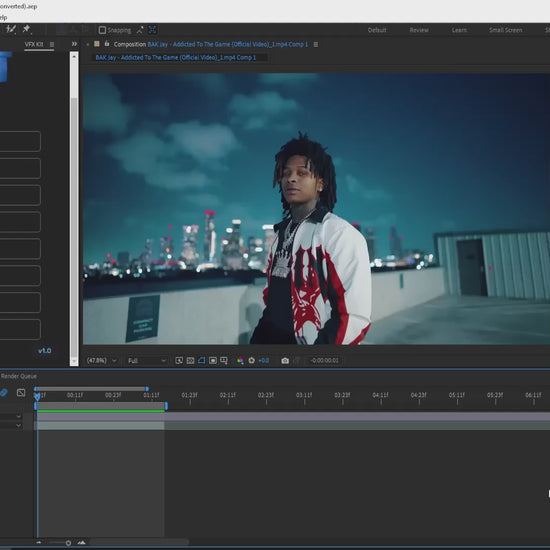550x550 pixels.
Task: Open the VFX Kit panel menu
Action: click(52, 45)
